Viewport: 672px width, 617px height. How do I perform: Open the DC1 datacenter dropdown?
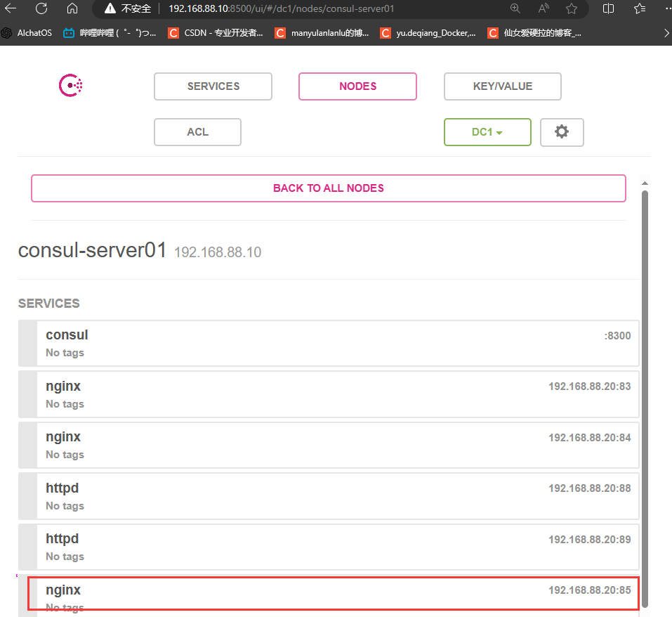[487, 132]
